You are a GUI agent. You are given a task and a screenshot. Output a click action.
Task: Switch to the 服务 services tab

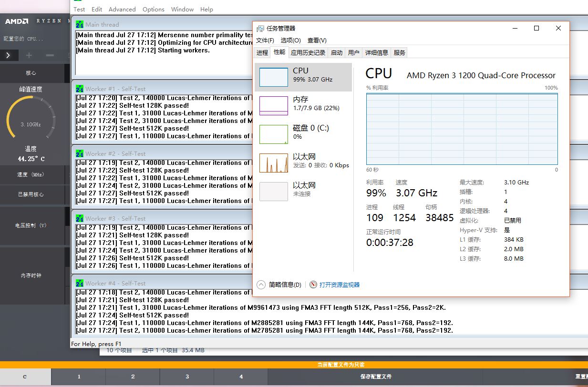pos(399,52)
